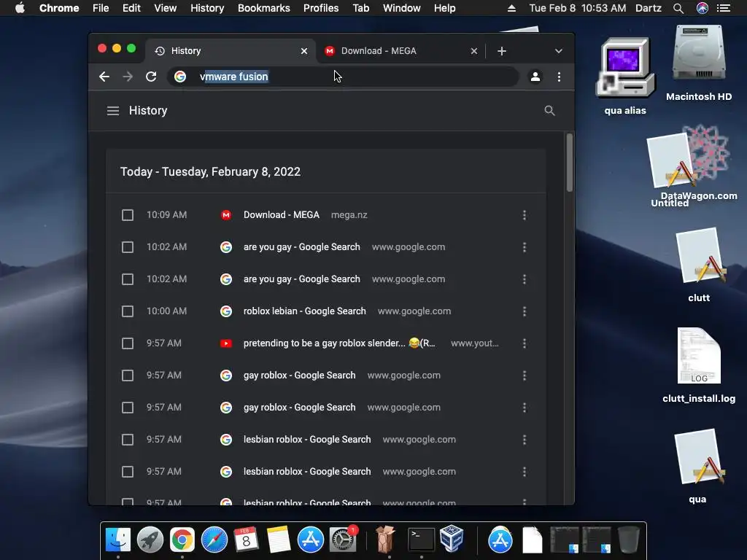Click the back navigation arrow in Chrome
This screenshot has width=747, height=560.
pyautogui.click(x=104, y=77)
